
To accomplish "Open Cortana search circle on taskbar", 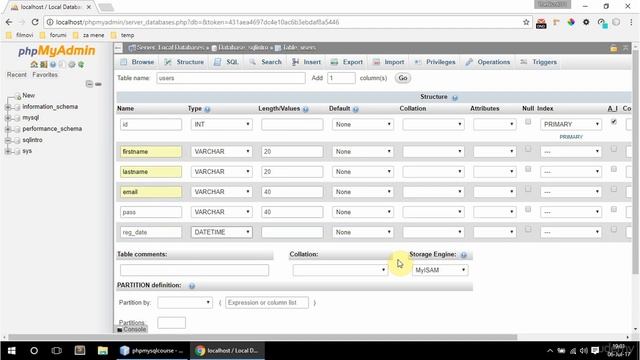I will (x=34, y=351).
